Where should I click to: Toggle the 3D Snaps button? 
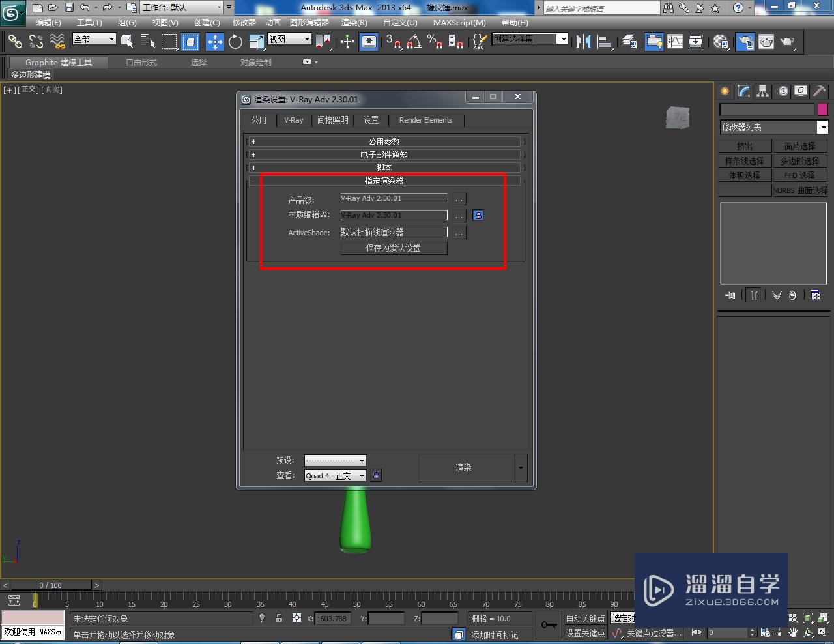click(x=394, y=42)
